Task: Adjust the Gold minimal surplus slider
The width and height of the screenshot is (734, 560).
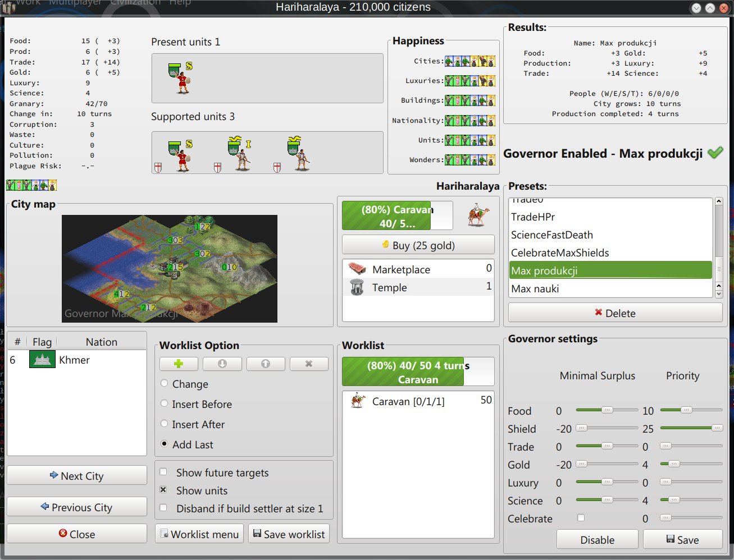Action: 607,464
